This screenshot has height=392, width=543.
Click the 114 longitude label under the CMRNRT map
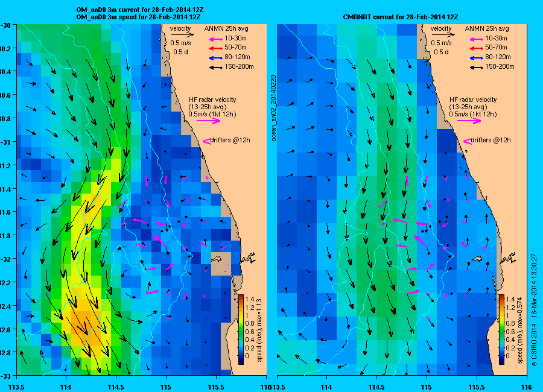[326, 387]
